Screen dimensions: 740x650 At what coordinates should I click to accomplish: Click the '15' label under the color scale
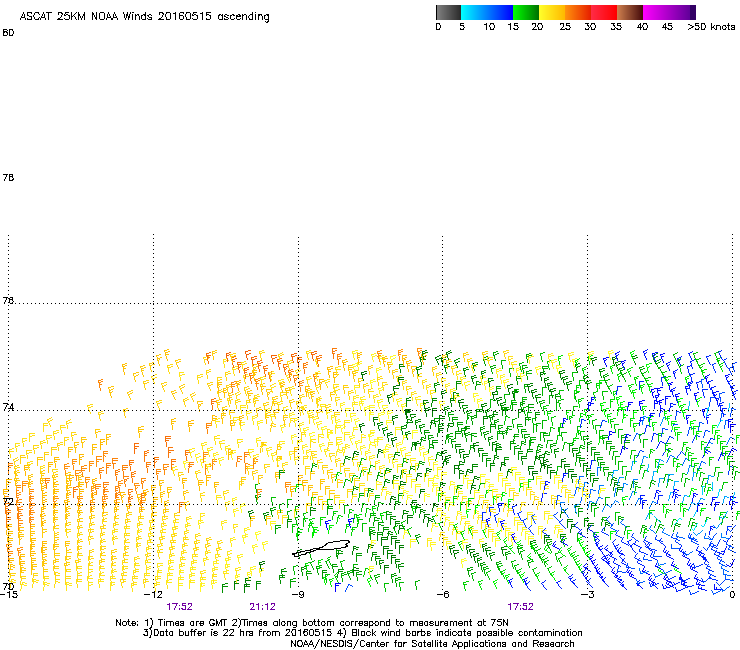coord(513,27)
